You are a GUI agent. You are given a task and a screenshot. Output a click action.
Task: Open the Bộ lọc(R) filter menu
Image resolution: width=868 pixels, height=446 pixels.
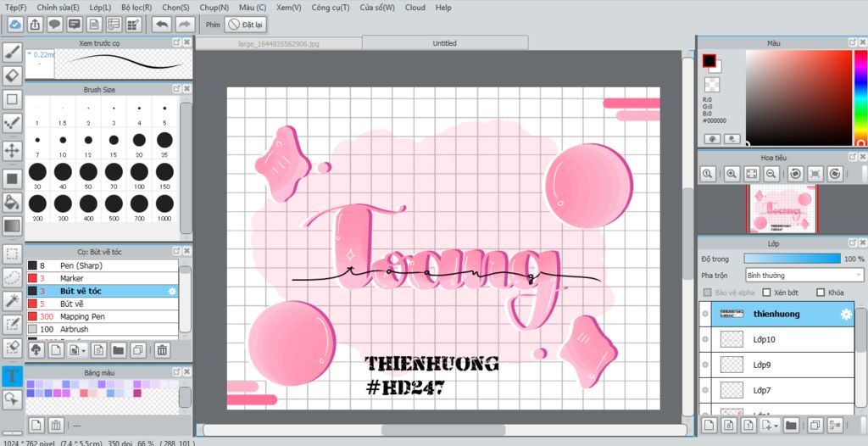[x=136, y=8]
